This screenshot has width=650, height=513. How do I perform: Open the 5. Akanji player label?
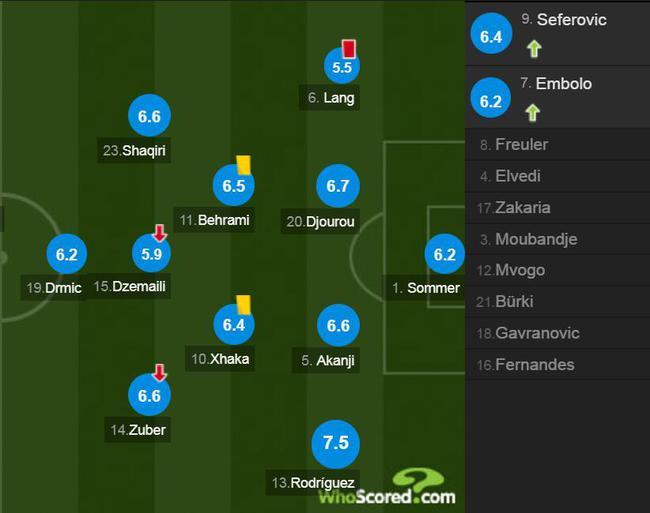326,360
